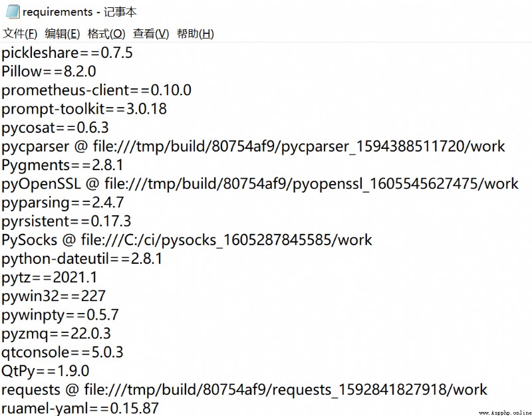The width and height of the screenshot is (532, 416).
Task: Click the requirements - 记事本 window title
Action: 79,12
